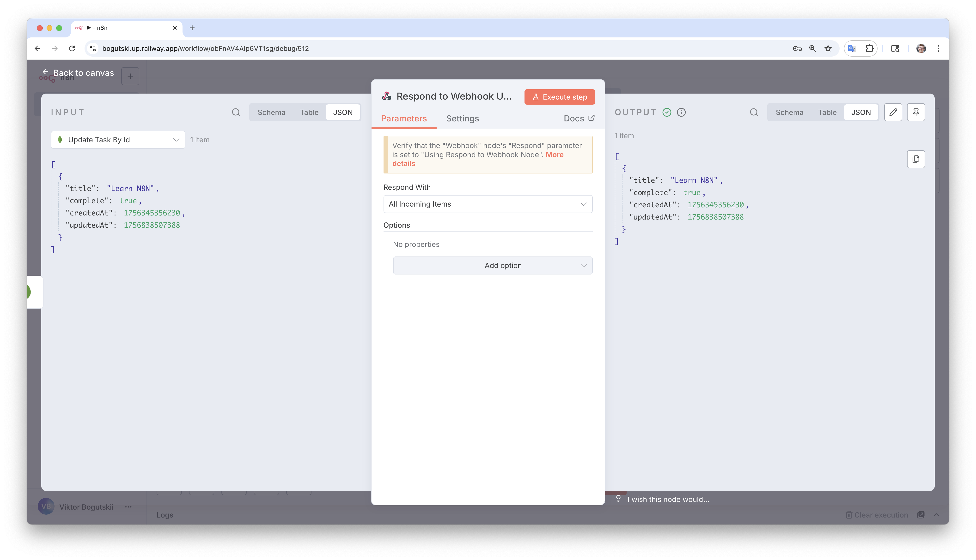
Task: Switch input view to Schema
Action: pyautogui.click(x=271, y=112)
